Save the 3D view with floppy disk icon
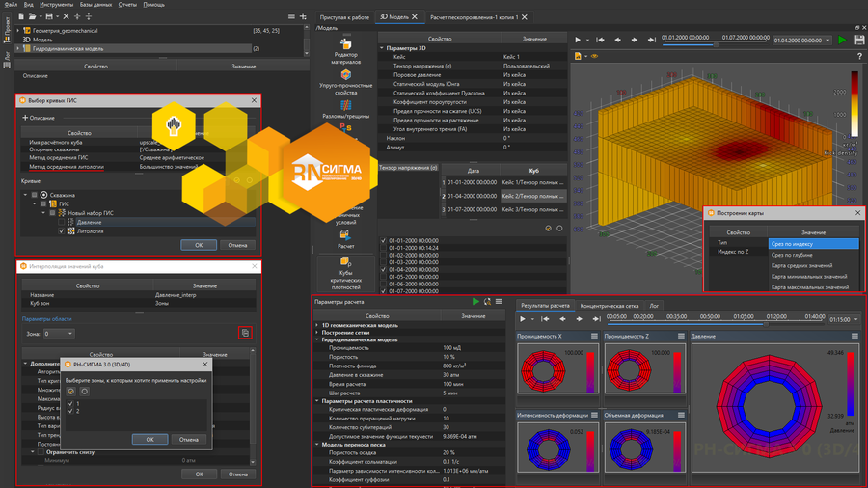868x488 pixels. click(859, 40)
